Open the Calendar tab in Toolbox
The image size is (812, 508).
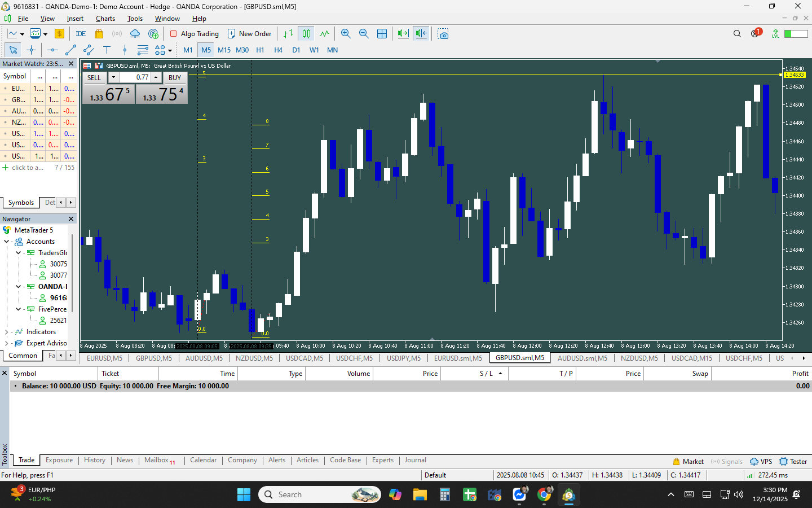203,461
